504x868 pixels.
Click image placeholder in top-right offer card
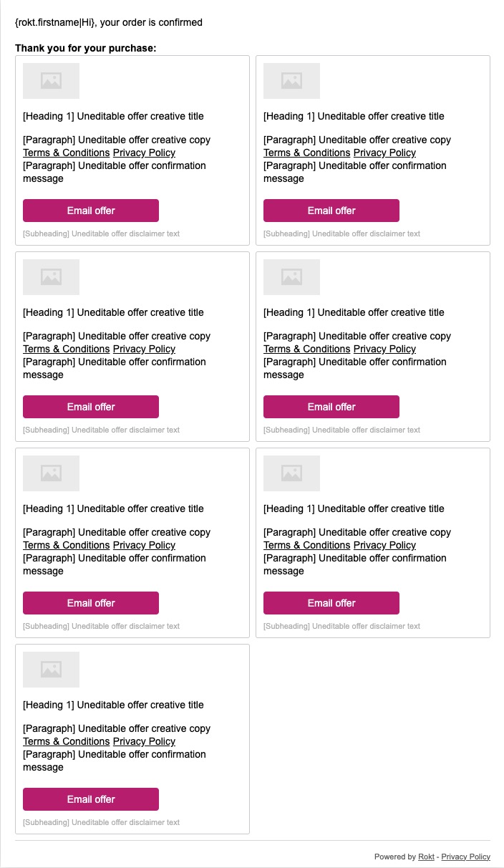291,81
